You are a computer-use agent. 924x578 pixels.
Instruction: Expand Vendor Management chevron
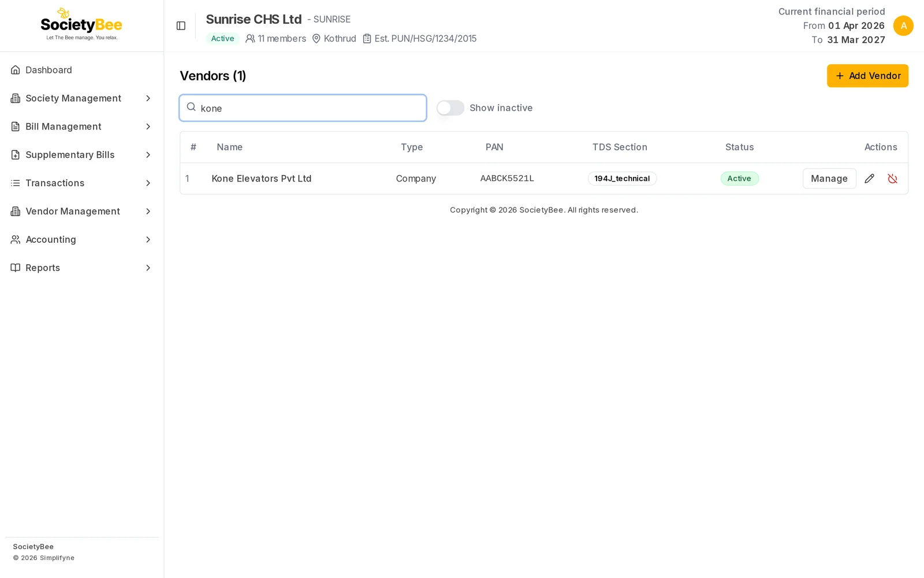point(148,212)
